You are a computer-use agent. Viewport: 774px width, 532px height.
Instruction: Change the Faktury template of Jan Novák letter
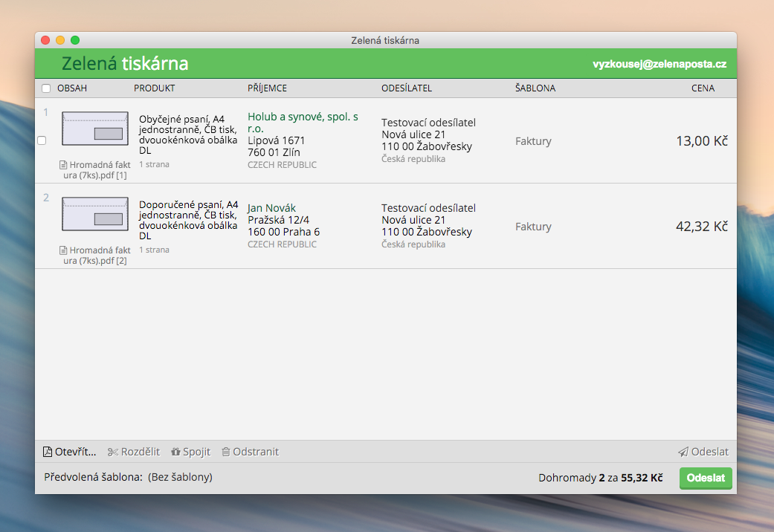click(x=533, y=227)
